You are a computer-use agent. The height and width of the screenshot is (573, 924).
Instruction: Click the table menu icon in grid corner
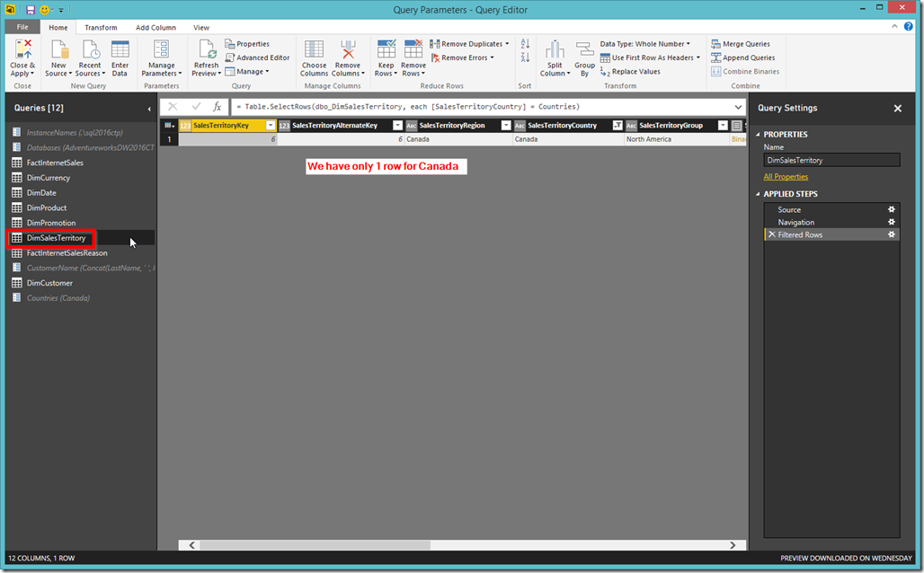click(169, 125)
